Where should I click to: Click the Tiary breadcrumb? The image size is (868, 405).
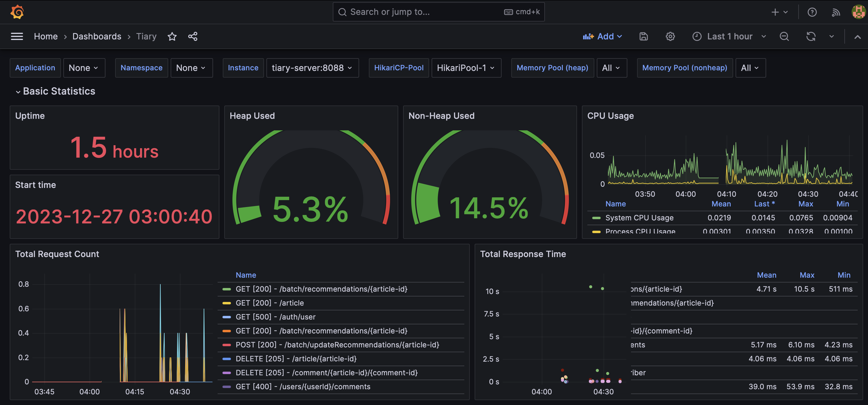146,36
